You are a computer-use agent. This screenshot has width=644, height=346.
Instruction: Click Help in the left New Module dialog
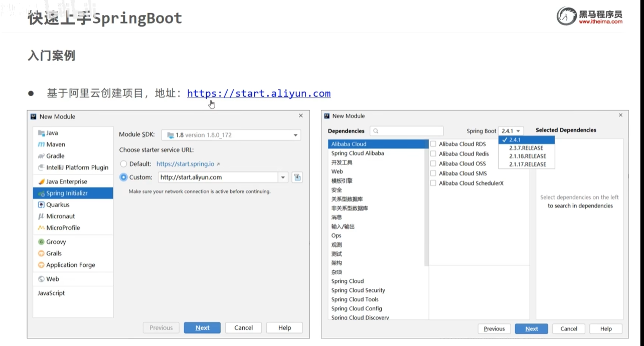click(284, 328)
